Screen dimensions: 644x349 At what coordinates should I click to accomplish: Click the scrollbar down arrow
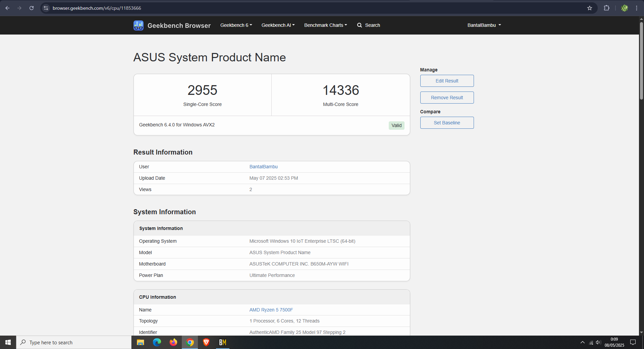(x=641, y=333)
